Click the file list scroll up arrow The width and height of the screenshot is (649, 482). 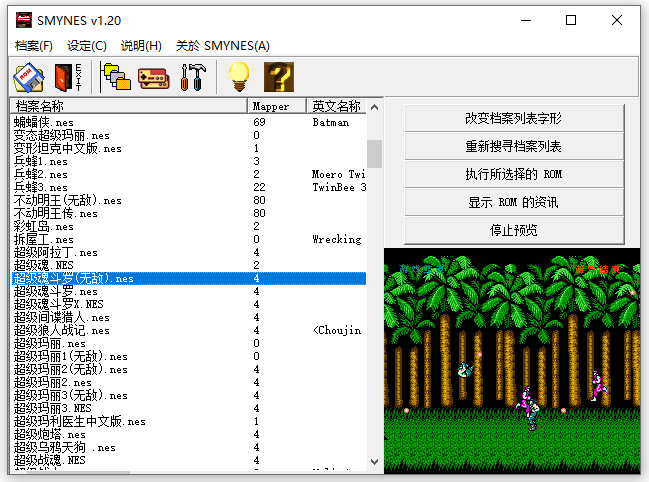coord(375,107)
